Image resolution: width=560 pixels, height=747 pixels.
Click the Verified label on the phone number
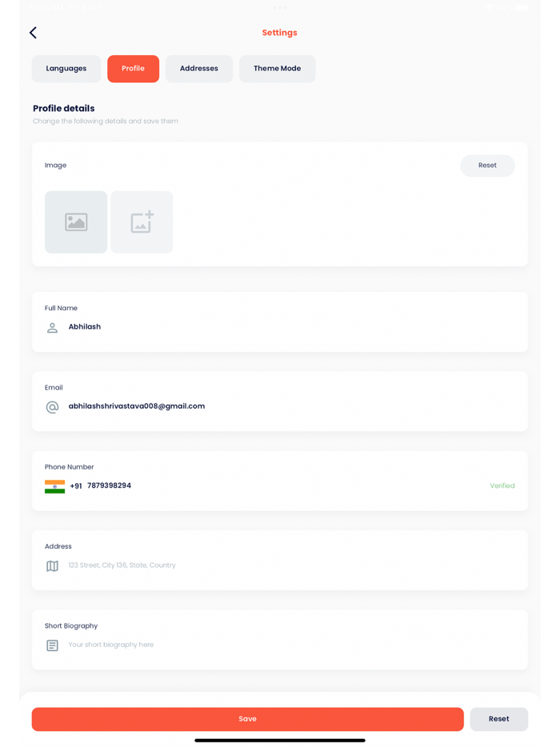502,485
